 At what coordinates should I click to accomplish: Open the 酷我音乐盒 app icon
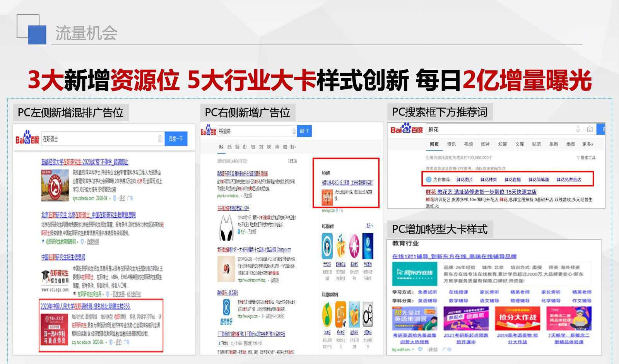coord(341,246)
